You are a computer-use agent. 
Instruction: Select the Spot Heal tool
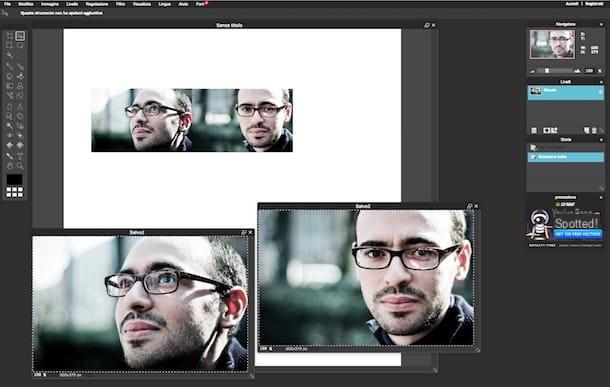20,135
